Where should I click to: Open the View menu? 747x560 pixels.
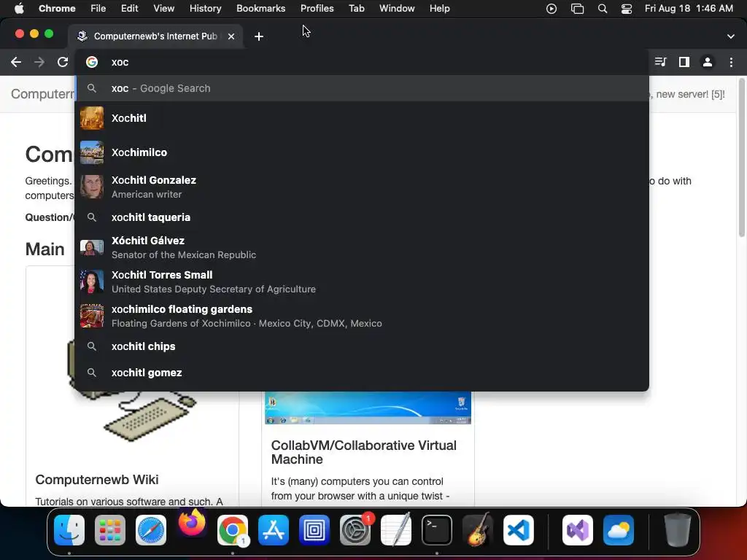[x=164, y=9]
